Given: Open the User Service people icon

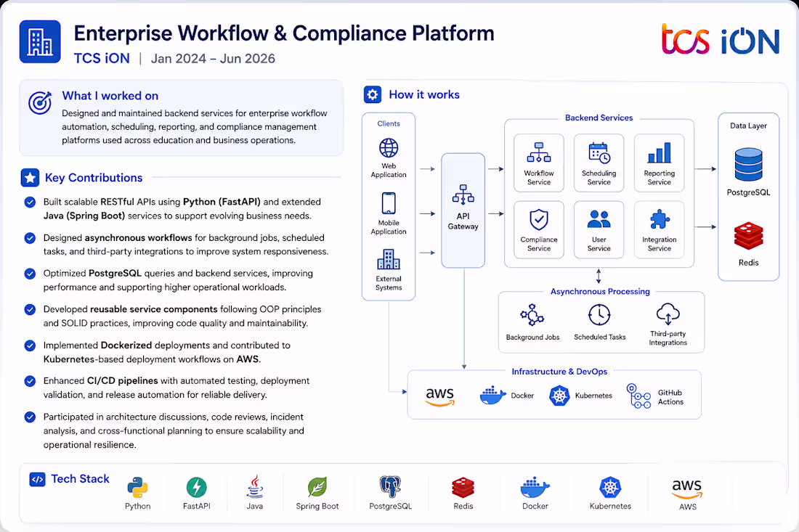Looking at the screenshot, I should click(x=599, y=219).
